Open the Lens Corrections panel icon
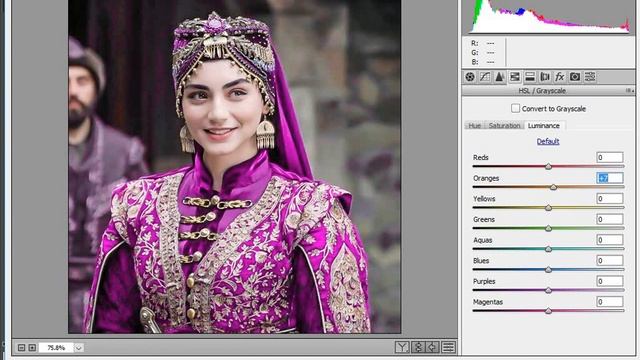Screen dimensions: 640x360 [544, 77]
